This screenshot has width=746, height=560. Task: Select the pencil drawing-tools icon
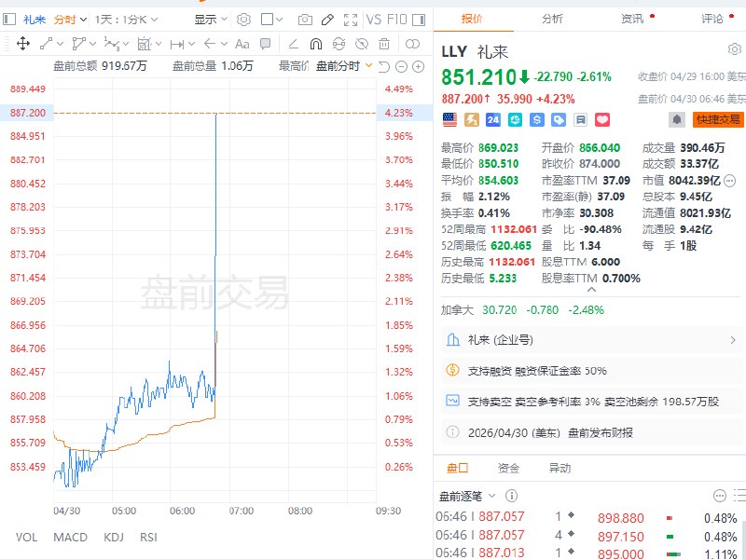[x=327, y=20]
